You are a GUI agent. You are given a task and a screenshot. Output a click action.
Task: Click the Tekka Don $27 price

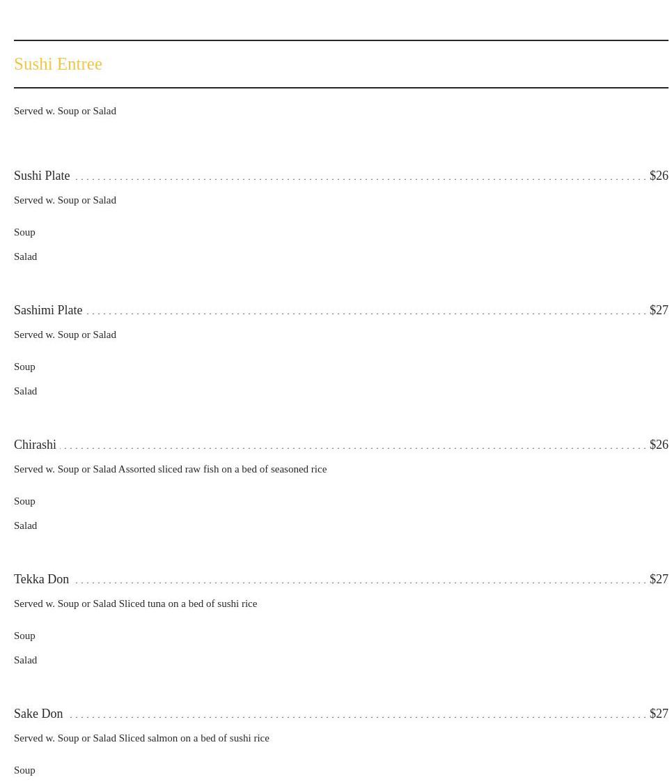click(x=658, y=579)
